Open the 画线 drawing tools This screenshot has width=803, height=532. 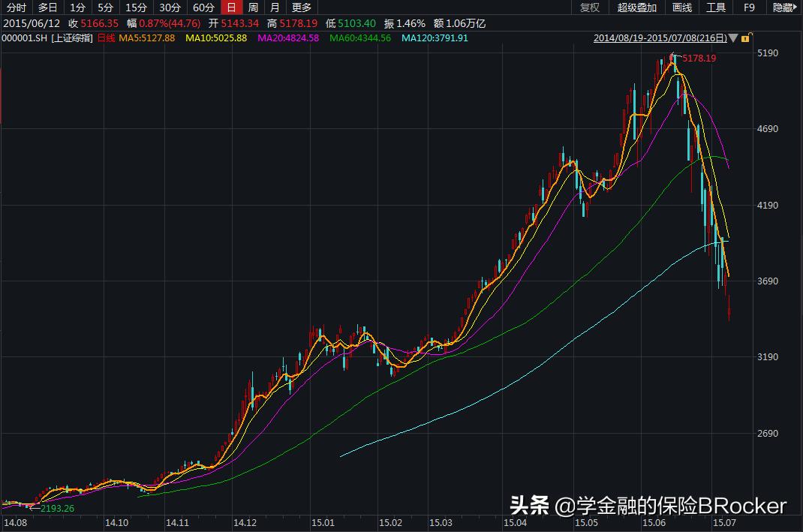[x=681, y=8]
